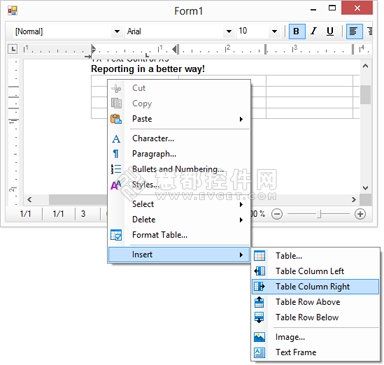Open the font size 10 dropdown
384x365 pixels.
(x=274, y=32)
